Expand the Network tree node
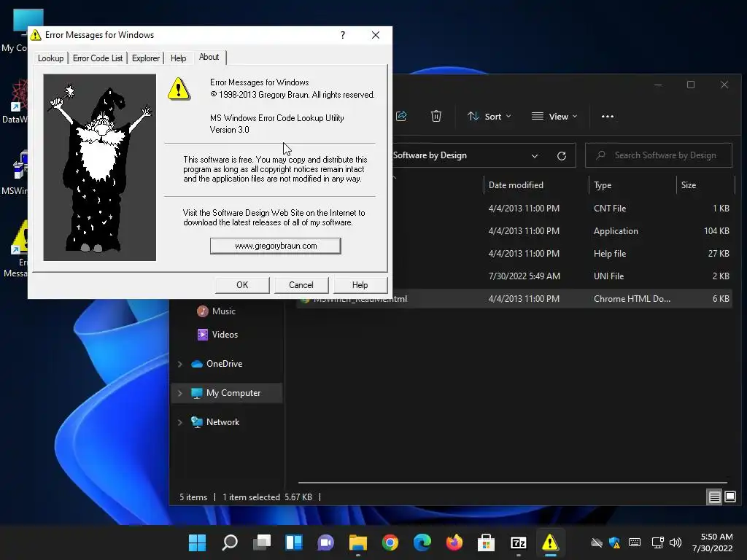The image size is (747, 560). 180,422
